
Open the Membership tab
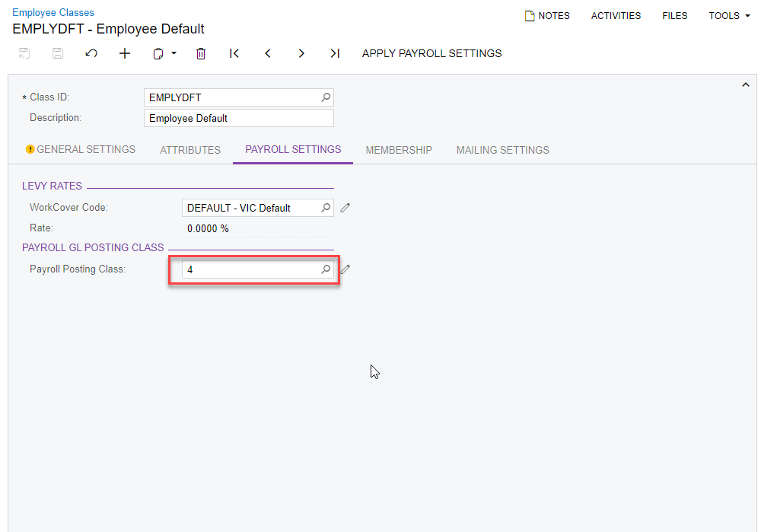[x=399, y=150]
